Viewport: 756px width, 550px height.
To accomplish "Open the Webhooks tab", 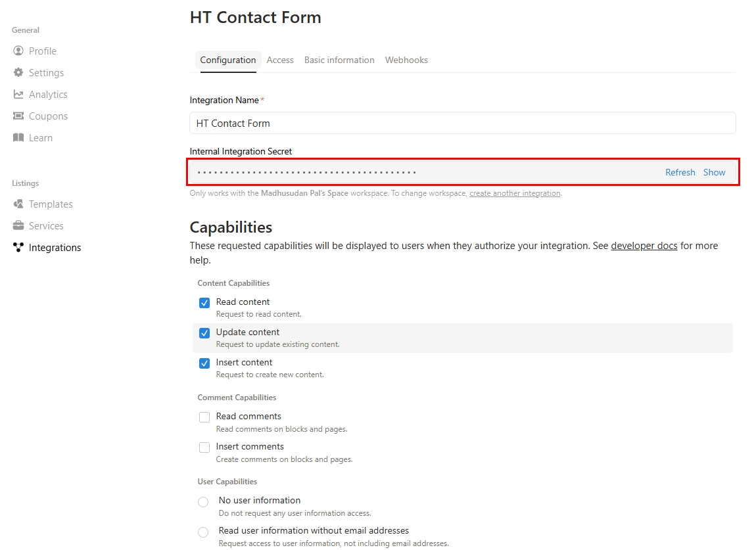I will (x=406, y=60).
